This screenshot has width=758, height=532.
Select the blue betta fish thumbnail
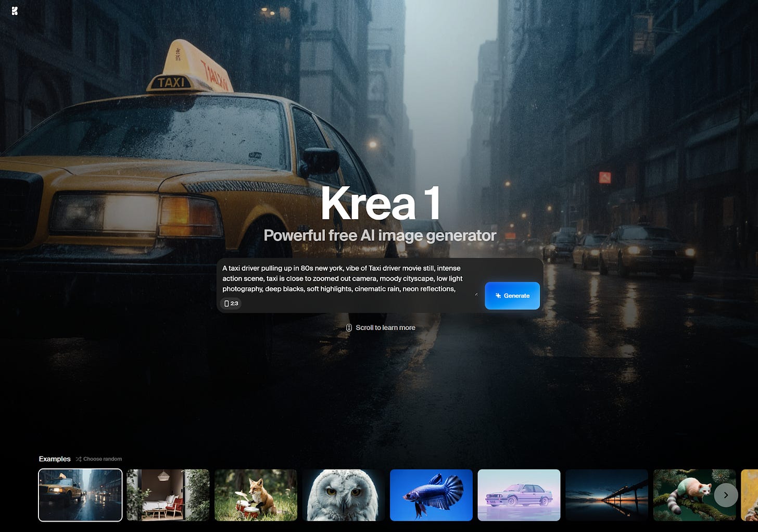pyautogui.click(x=431, y=495)
